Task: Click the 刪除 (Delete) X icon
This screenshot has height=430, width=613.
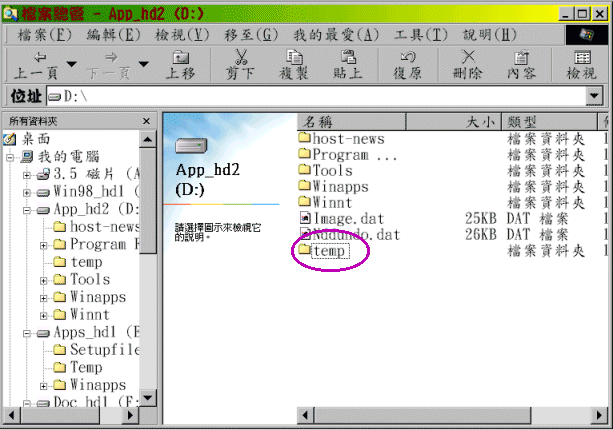Action: click(467, 58)
